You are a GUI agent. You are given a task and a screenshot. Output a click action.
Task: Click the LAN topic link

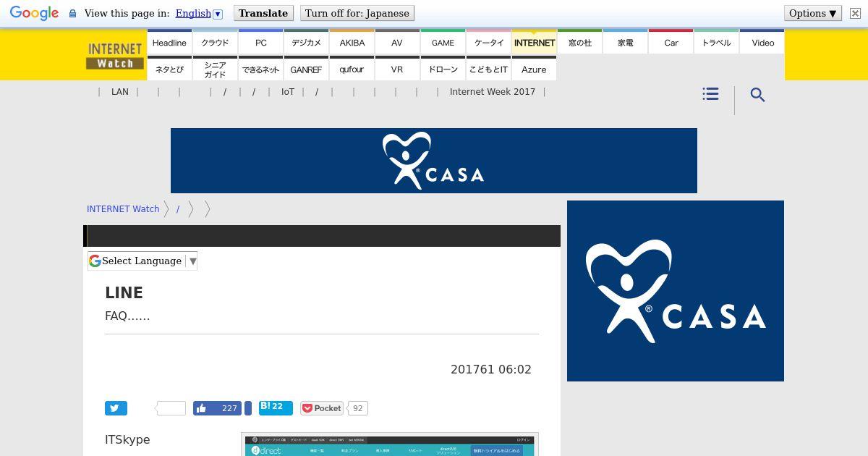tap(120, 92)
